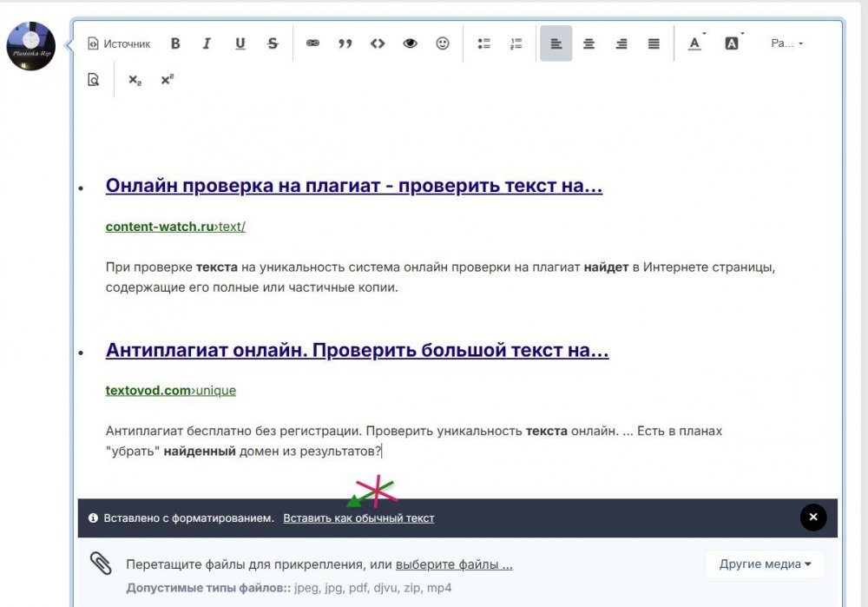
Task: Dismiss the paste formatting notification
Action: [813, 518]
